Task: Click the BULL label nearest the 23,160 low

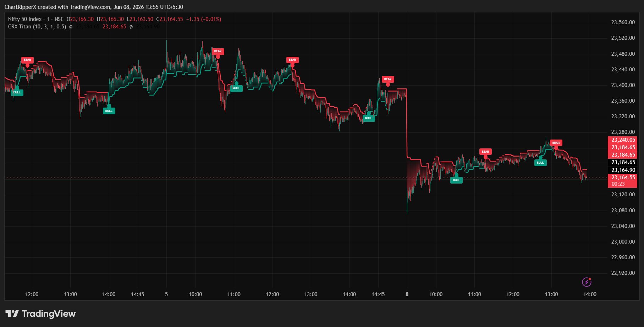Action: click(456, 180)
